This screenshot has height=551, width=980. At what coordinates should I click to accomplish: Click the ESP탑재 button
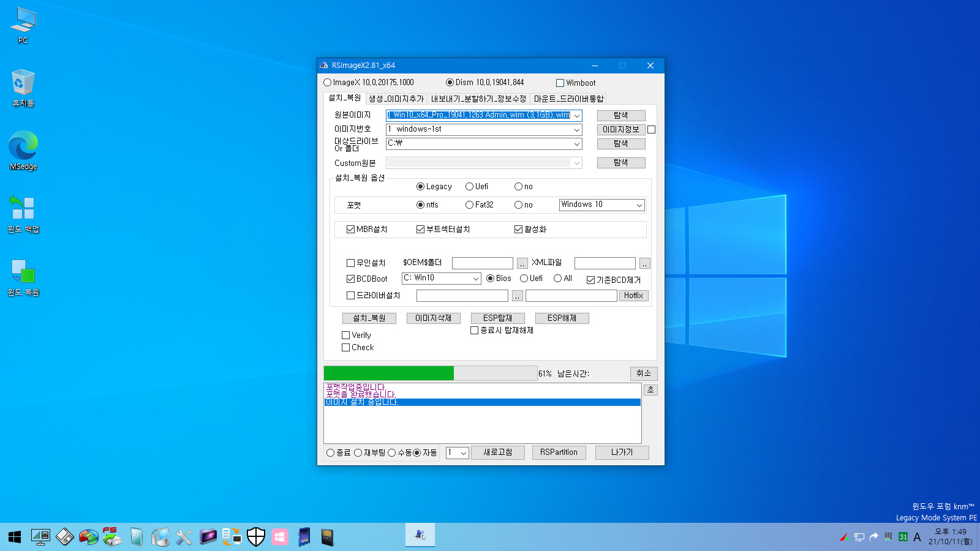pyautogui.click(x=497, y=318)
